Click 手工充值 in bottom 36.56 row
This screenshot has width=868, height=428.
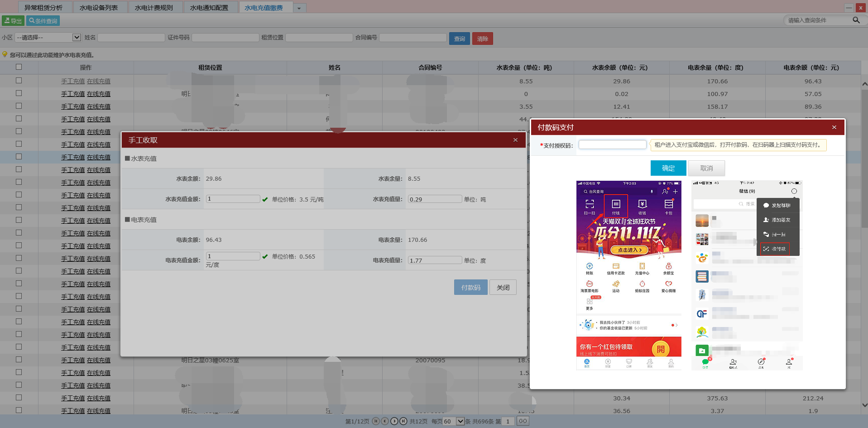[x=73, y=411]
